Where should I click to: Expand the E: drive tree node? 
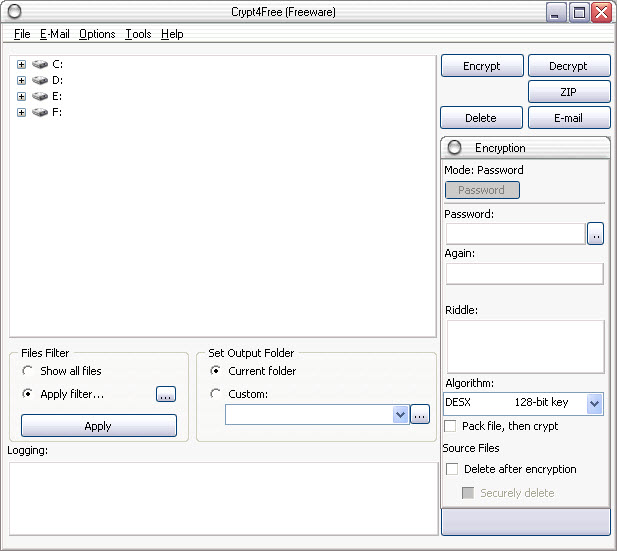[x=22, y=96]
